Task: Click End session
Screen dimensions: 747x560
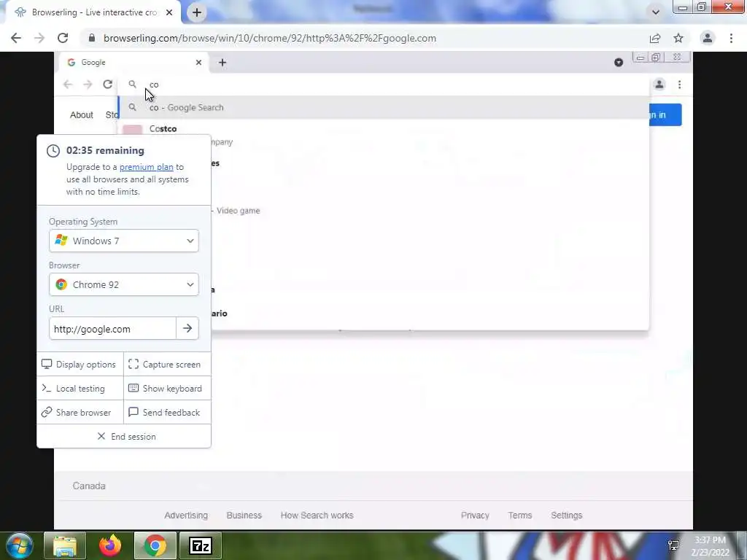Action: coord(124,436)
